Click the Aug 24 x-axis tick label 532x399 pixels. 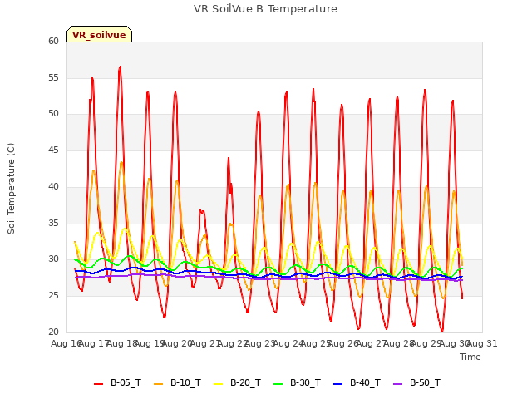tap(288, 343)
